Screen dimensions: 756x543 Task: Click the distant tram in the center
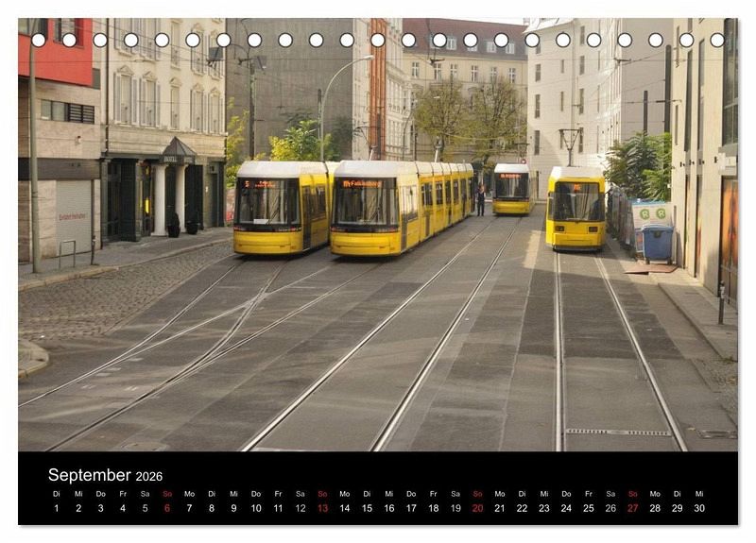512,187
